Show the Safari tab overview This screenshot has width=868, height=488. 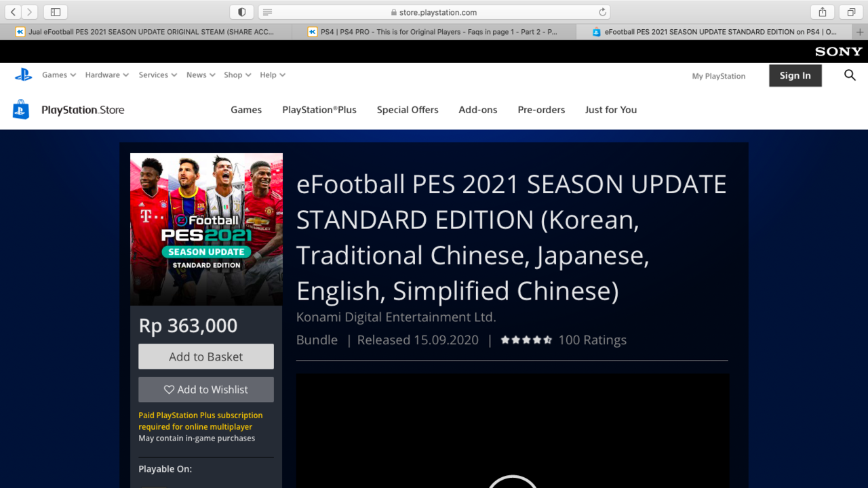click(851, 12)
